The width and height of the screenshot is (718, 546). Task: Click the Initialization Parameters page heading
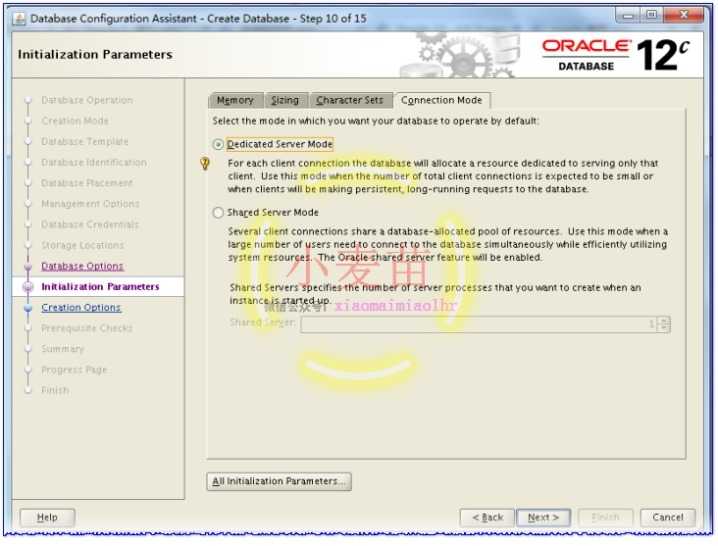pyautogui.click(x=95, y=55)
